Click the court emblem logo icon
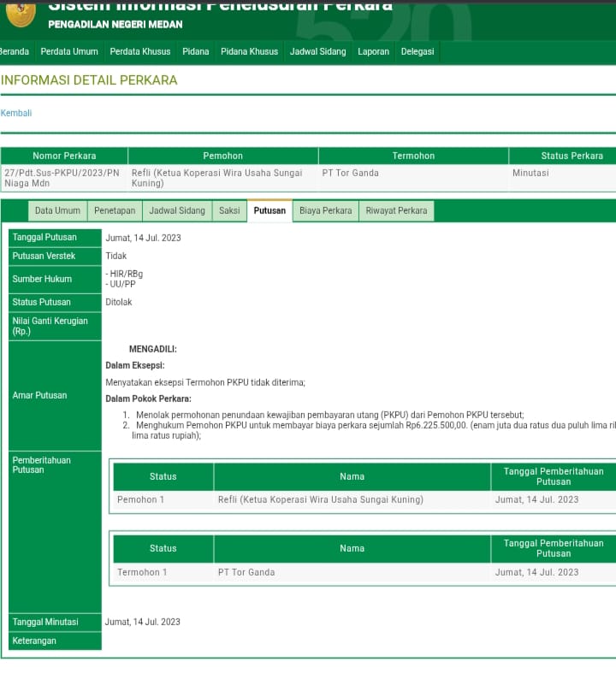The width and height of the screenshot is (616, 679). point(17,13)
